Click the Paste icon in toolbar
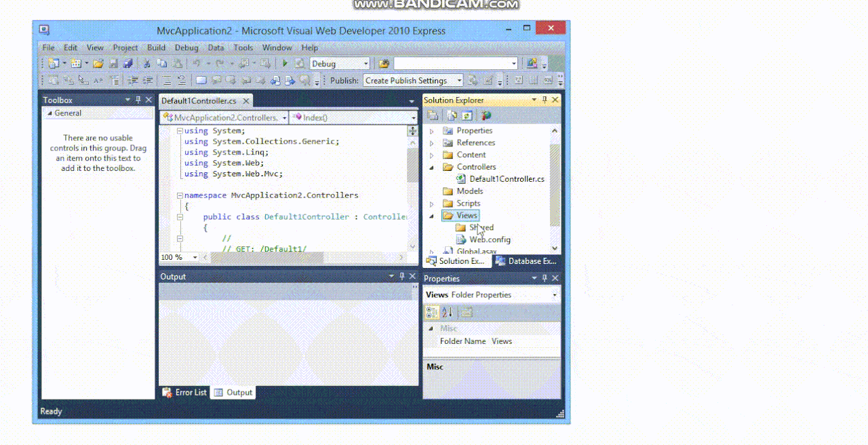 click(x=176, y=63)
